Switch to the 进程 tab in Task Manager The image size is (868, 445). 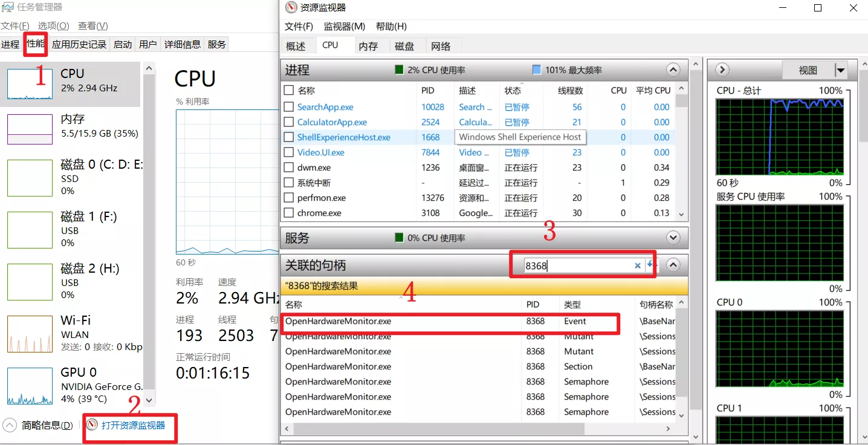(x=10, y=44)
